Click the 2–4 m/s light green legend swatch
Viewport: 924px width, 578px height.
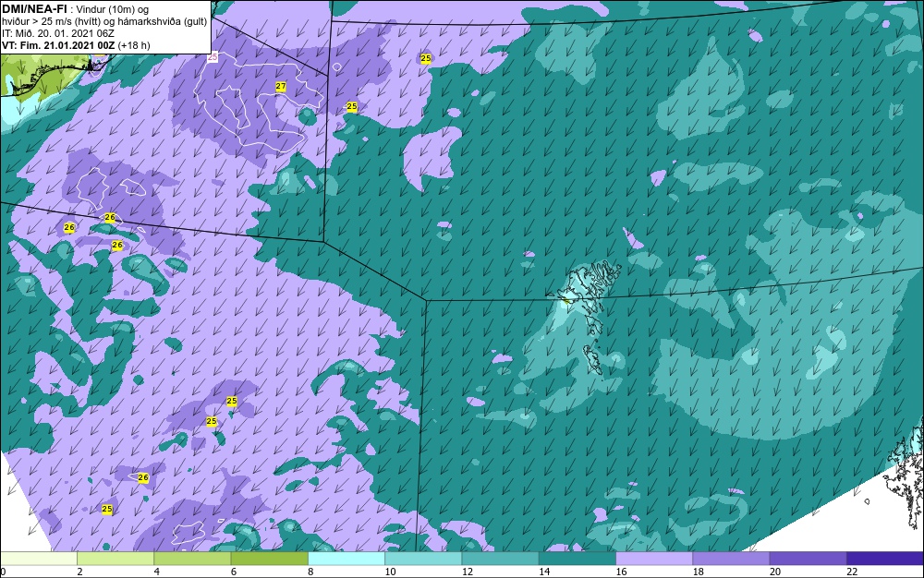tap(115, 559)
